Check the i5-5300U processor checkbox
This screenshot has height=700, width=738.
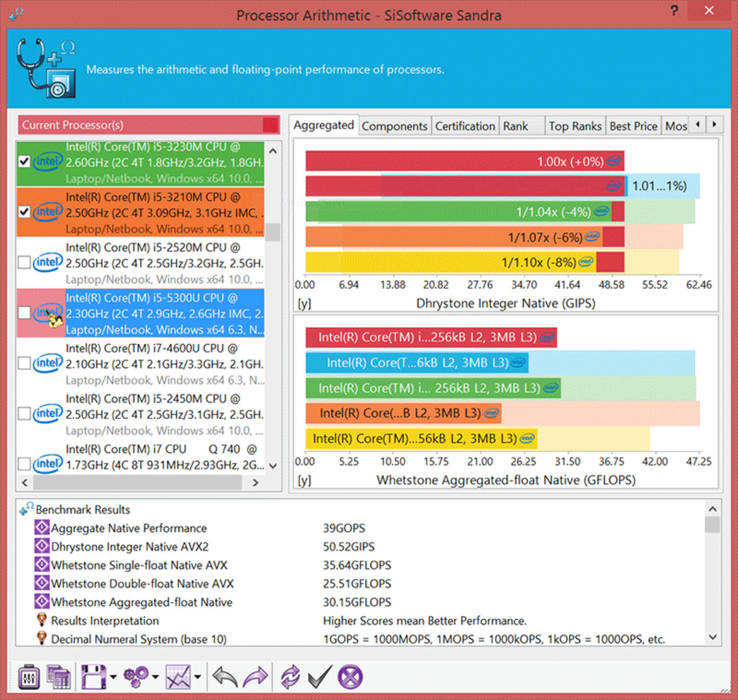(24, 312)
